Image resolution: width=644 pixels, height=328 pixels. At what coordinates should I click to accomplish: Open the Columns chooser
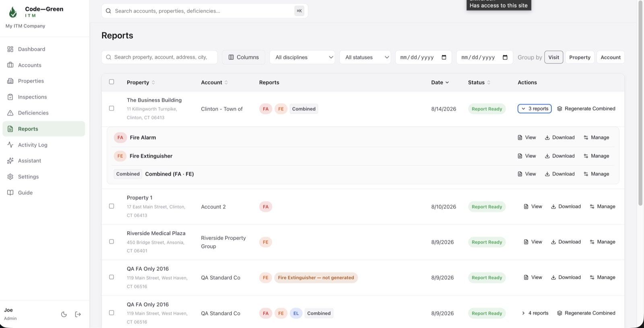click(x=244, y=57)
